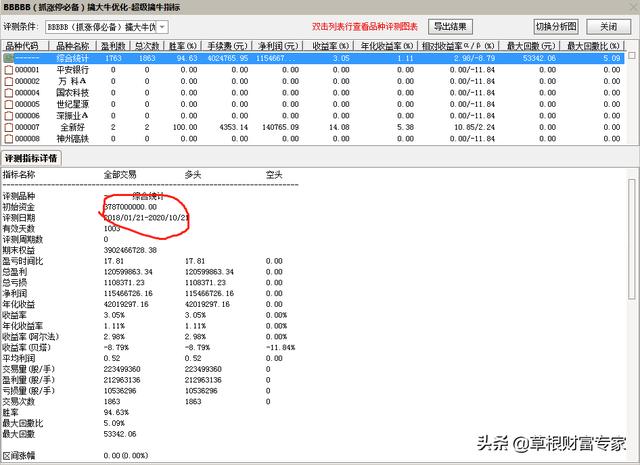The width and height of the screenshot is (640, 465).
Task: Switch to the 评测指标详情 tab
Action: click(32, 158)
